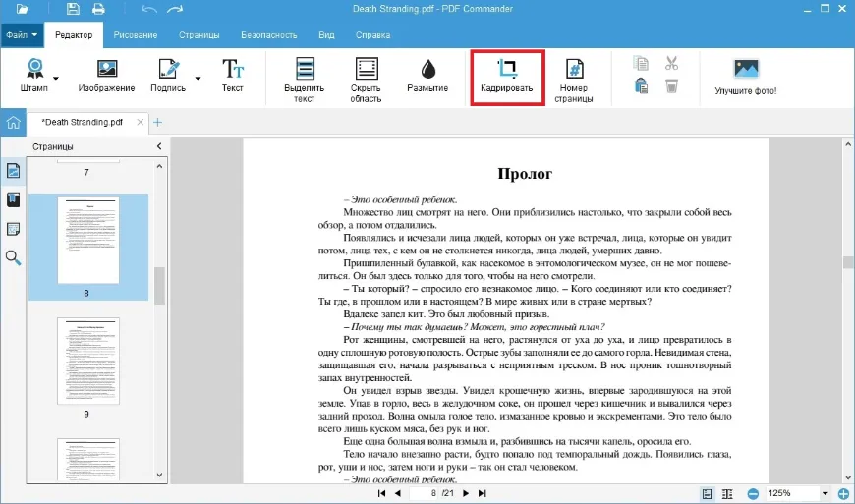This screenshot has width=855, height=504.
Task: Open Улучшите фото! photo enhancer
Action: (746, 78)
